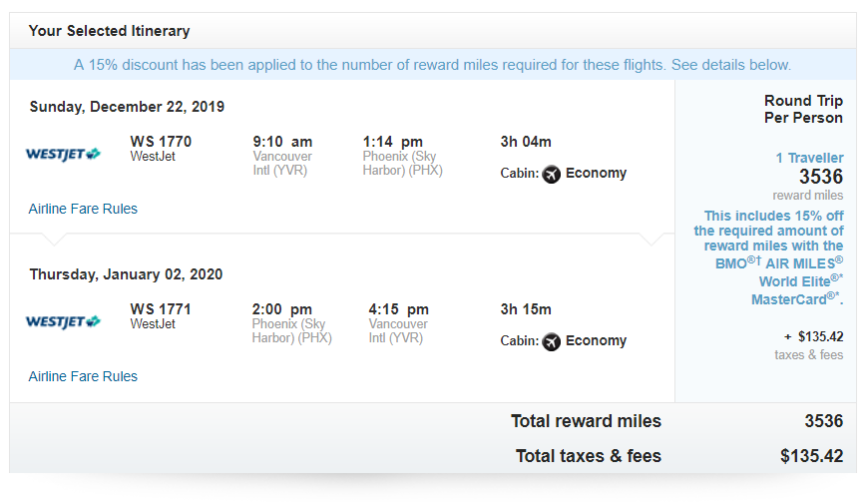Screen dimensions: 868x502
Task: Click the 1 Traveller label
Action: click(809, 158)
